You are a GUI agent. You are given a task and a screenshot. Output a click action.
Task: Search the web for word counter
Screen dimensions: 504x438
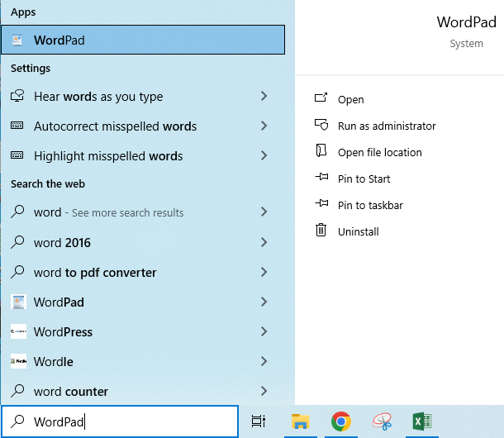click(x=143, y=392)
